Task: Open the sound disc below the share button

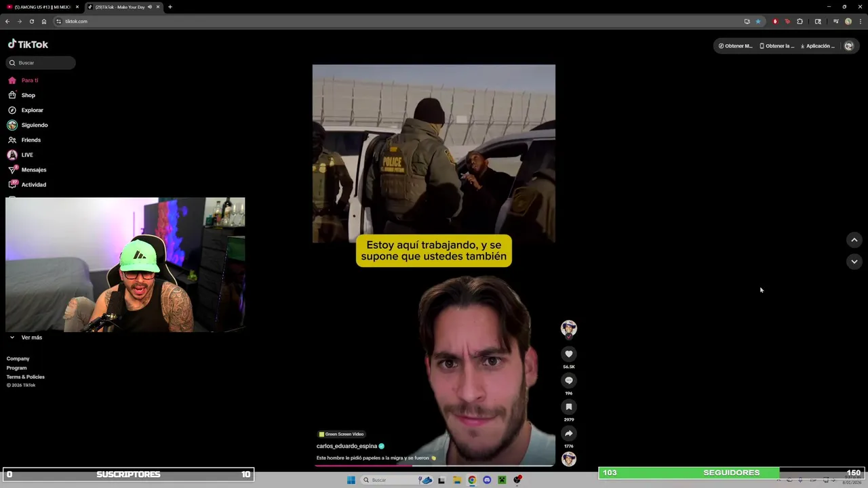Action: pos(569,459)
